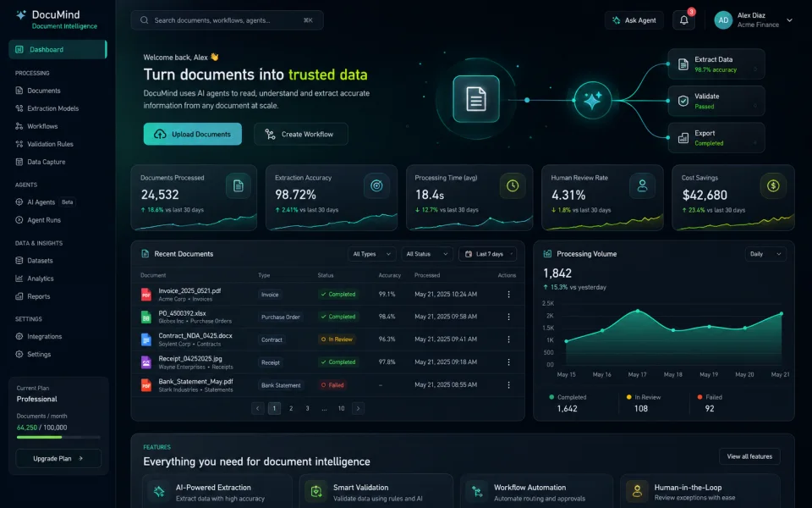The height and width of the screenshot is (508, 812).
Task: Click the Workflow Automation feature icon
Action: 477,491
